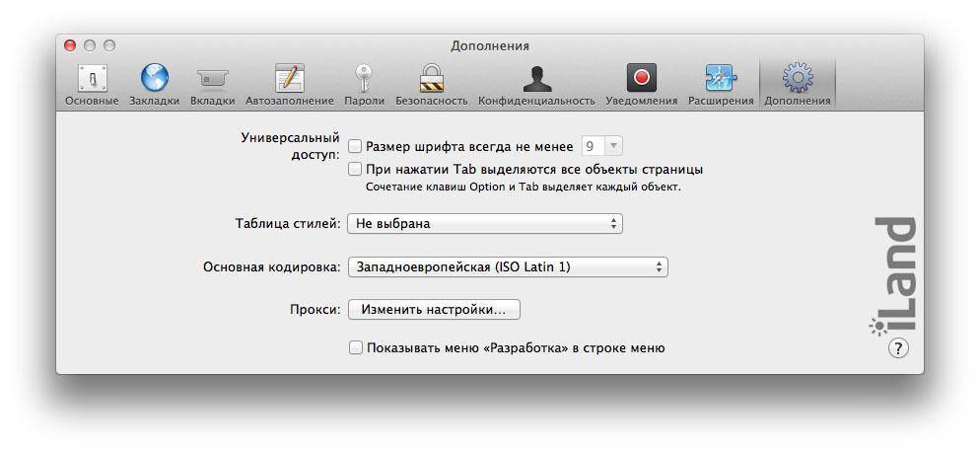Toggle Tab highlights all page objects checkbox
This screenshot has height=452, width=980.
355,169
